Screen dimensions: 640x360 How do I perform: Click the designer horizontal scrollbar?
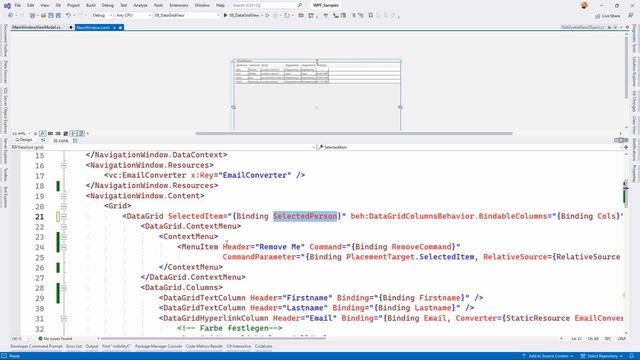pos(354,133)
